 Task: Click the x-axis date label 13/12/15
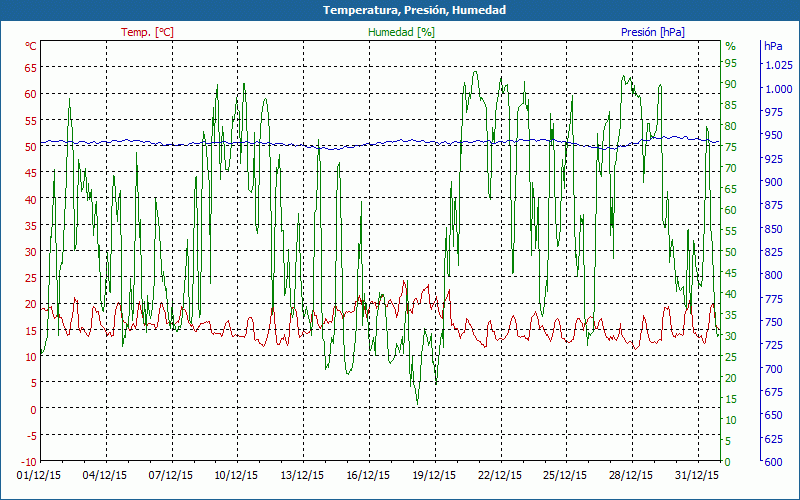302,475
